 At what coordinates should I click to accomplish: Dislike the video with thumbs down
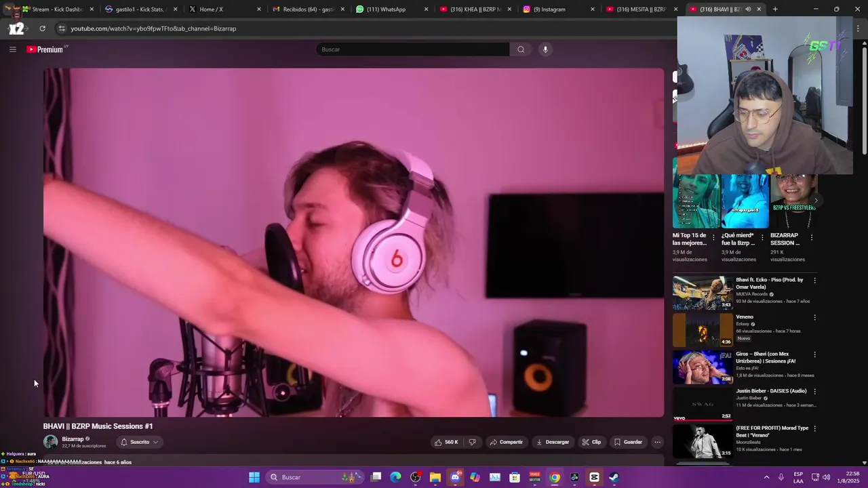pyautogui.click(x=473, y=442)
